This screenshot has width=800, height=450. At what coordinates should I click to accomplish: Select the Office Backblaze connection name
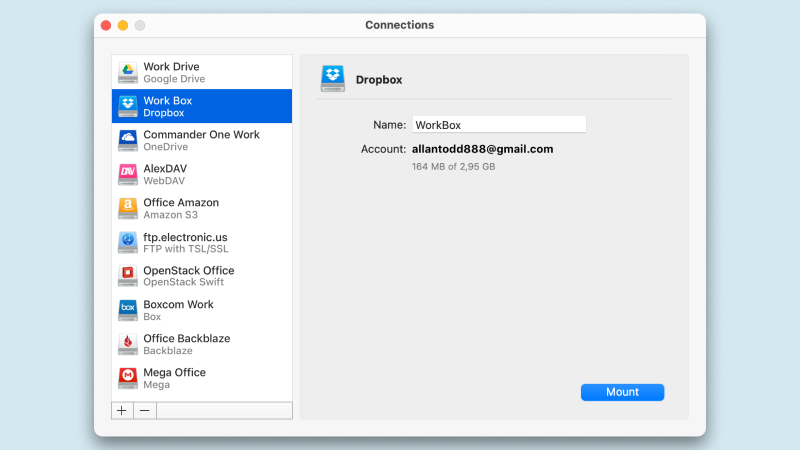click(187, 338)
